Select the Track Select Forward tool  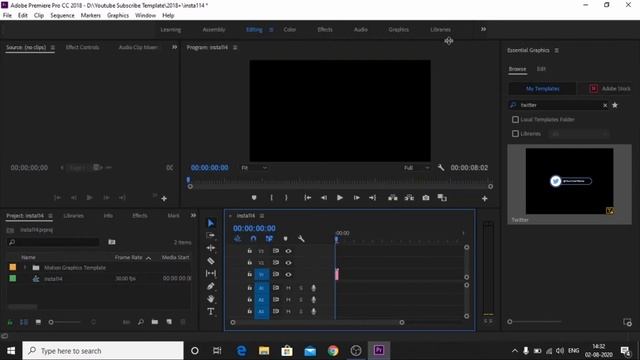[x=211, y=236]
